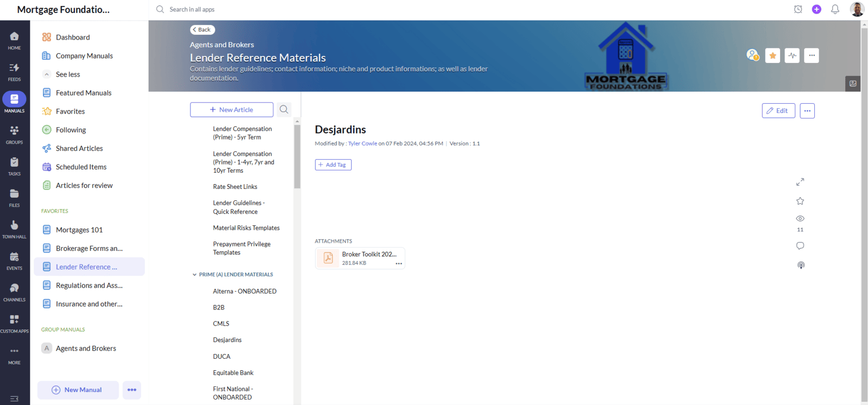Click the article list scrollbar
Image resolution: width=868 pixels, height=405 pixels.
[297, 157]
